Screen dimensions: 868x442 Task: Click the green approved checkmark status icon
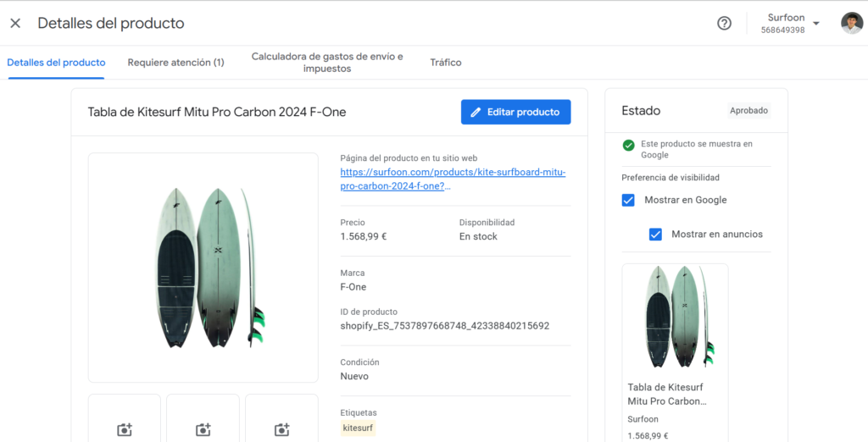coord(629,145)
